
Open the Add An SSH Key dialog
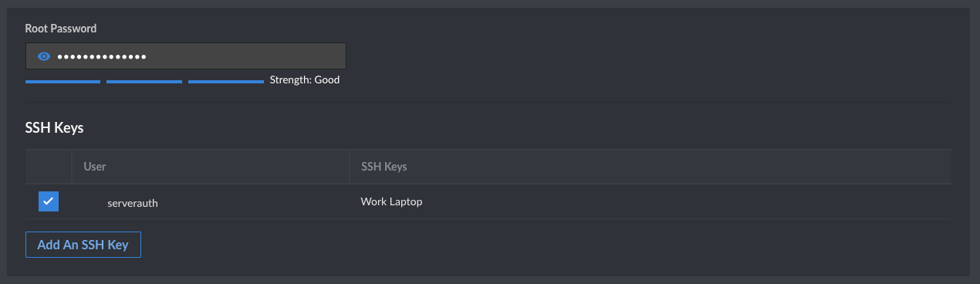point(83,245)
